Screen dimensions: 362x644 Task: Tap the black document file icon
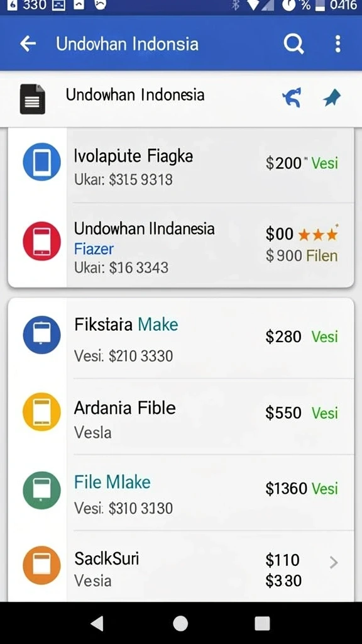(33, 99)
